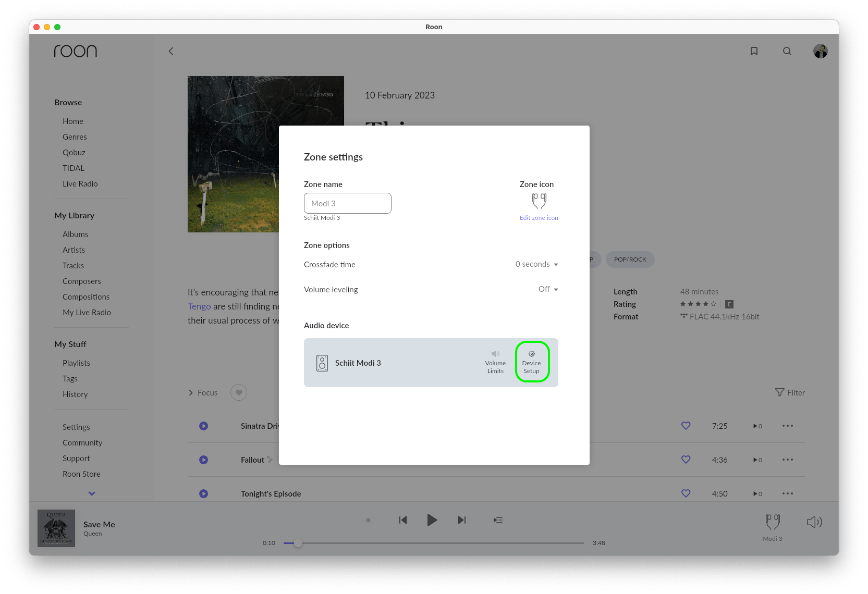The image size is (868, 594).
Task: Click the Save Me now-playing title
Action: [x=99, y=525]
